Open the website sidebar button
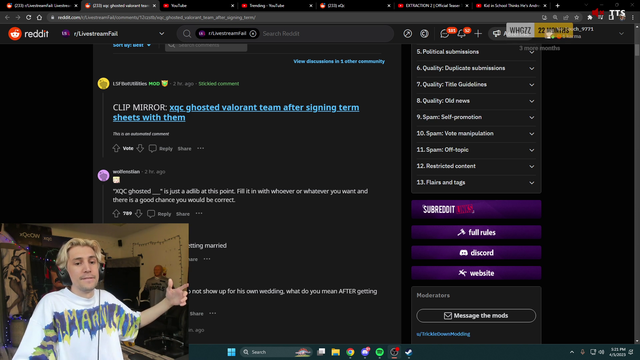The width and height of the screenshot is (640, 360). 476,273
